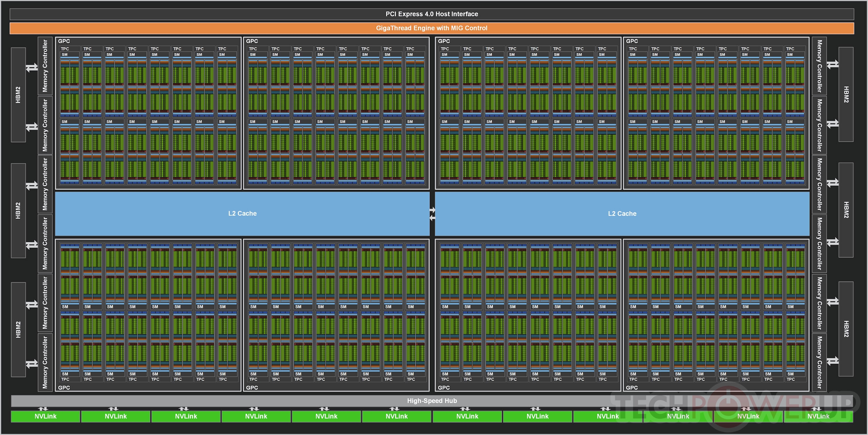Click the topmost left Memory Controller block
The height and width of the screenshot is (435, 868).
(45, 66)
